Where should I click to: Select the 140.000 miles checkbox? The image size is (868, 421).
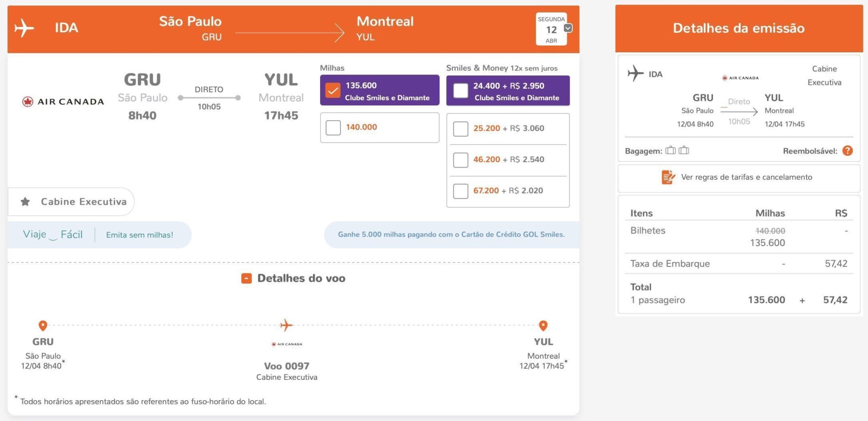click(333, 128)
